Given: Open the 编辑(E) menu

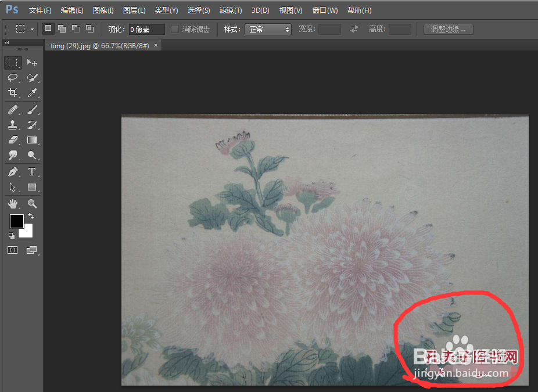Looking at the screenshot, I should click(72, 10).
